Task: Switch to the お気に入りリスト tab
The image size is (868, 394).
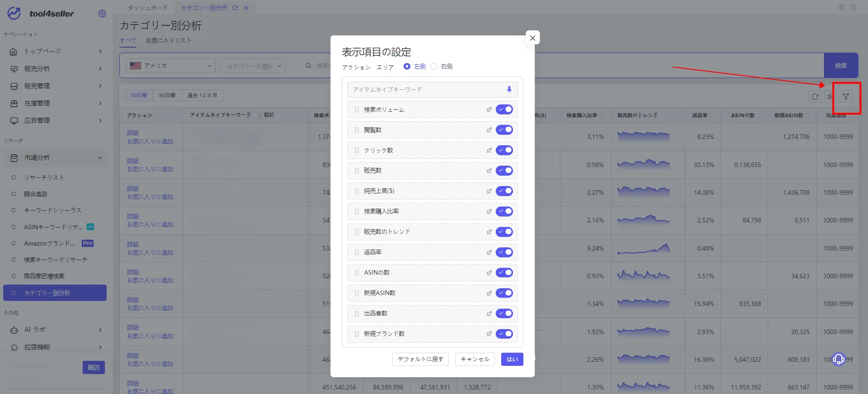Action: coord(168,40)
